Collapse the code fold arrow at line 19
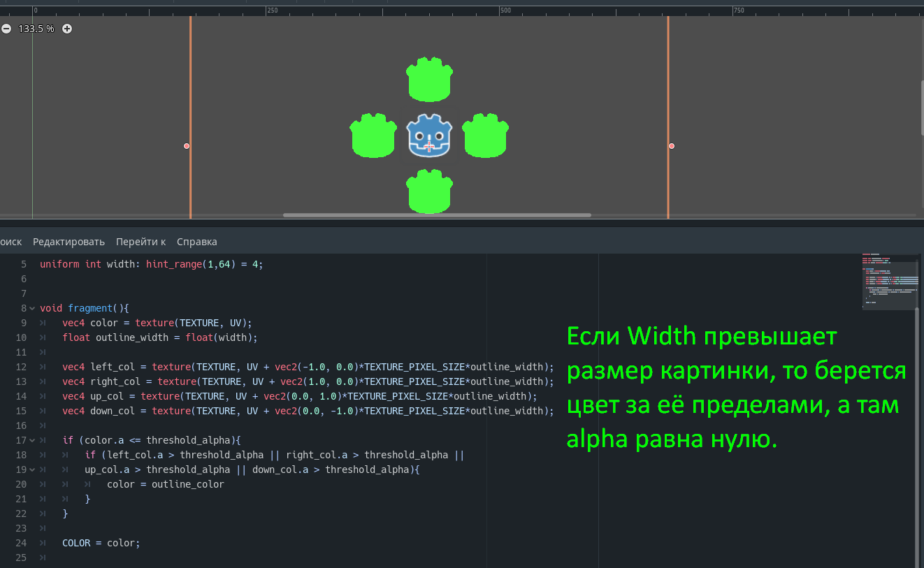This screenshot has width=924, height=568. pos(32,469)
